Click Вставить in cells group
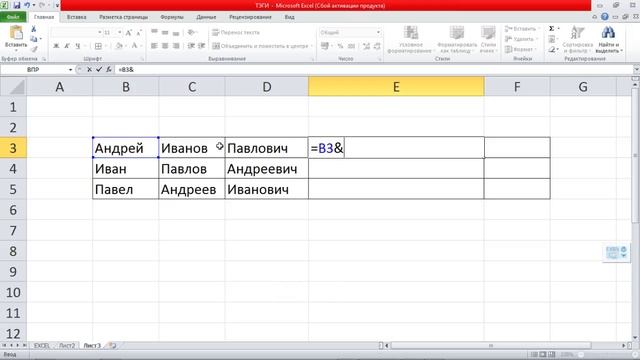Screen dimensions: 640x360 pos(522,29)
